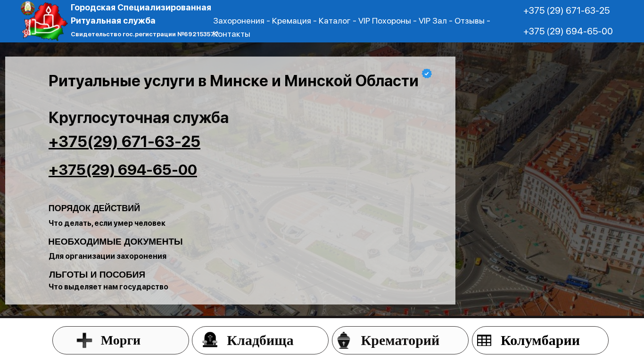Call header number +375 (29) 694-65-00
The height and width of the screenshot is (362, 644).
point(568,31)
